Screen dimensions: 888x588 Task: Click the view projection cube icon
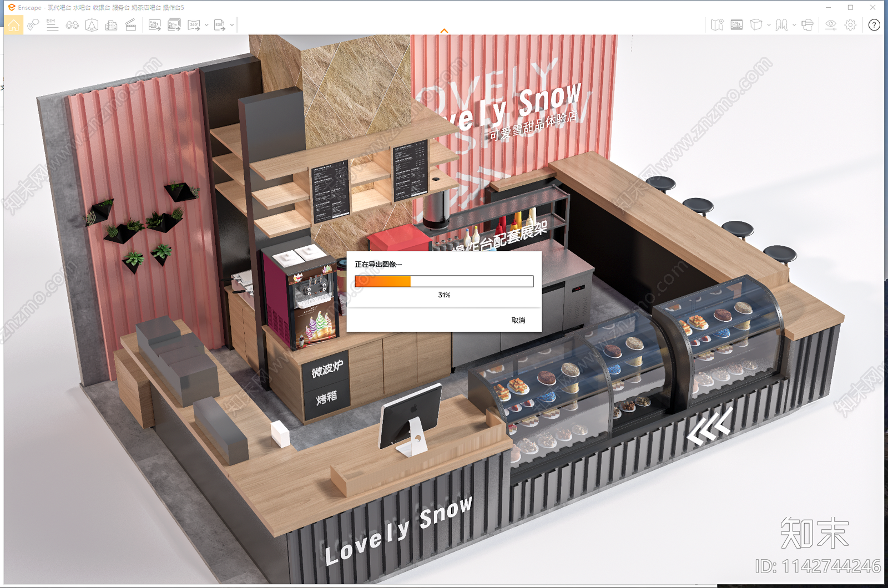coord(756,25)
